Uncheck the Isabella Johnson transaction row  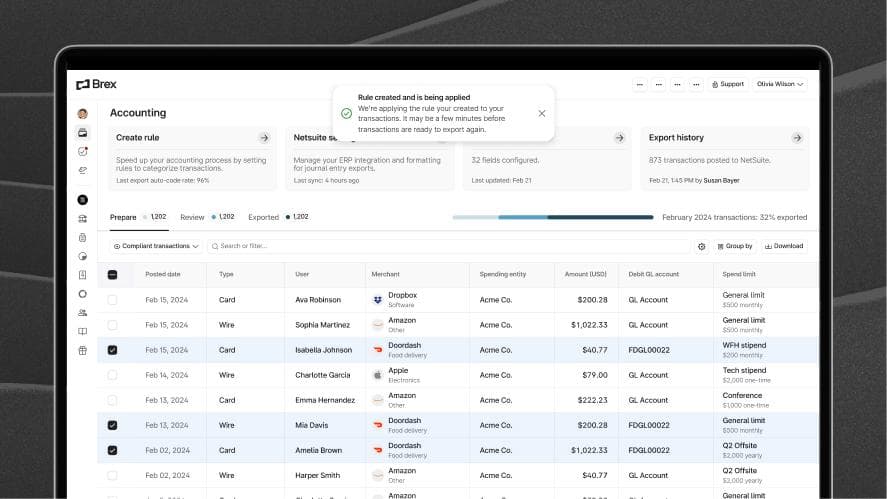[112, 350]
